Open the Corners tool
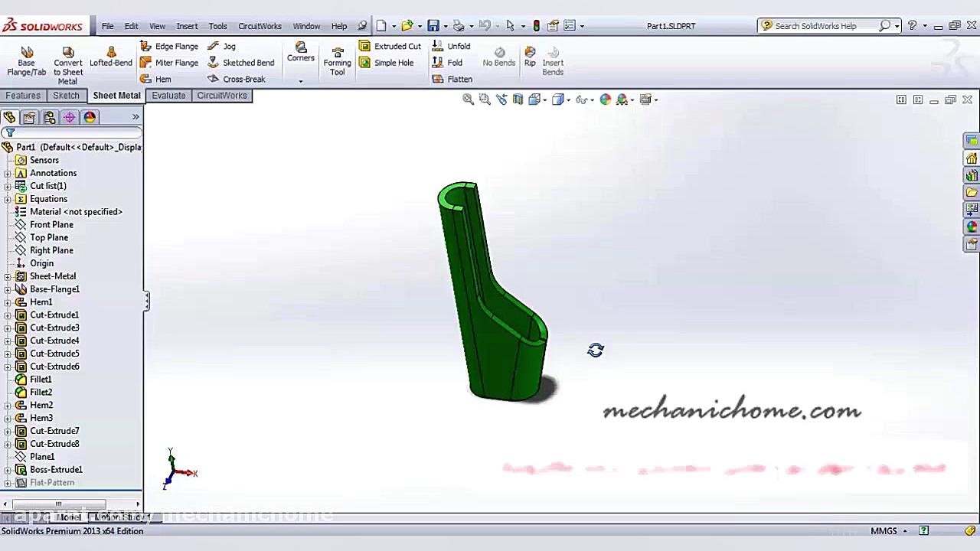The image size is (980, 551). coord(301,52)
